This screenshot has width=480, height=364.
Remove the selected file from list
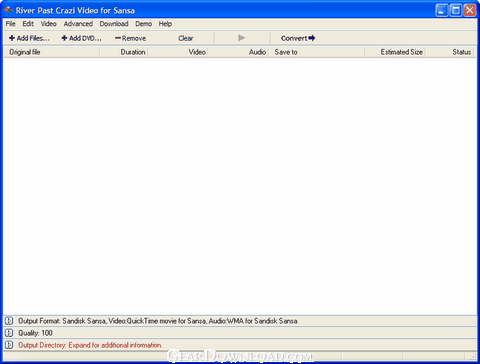130,38
